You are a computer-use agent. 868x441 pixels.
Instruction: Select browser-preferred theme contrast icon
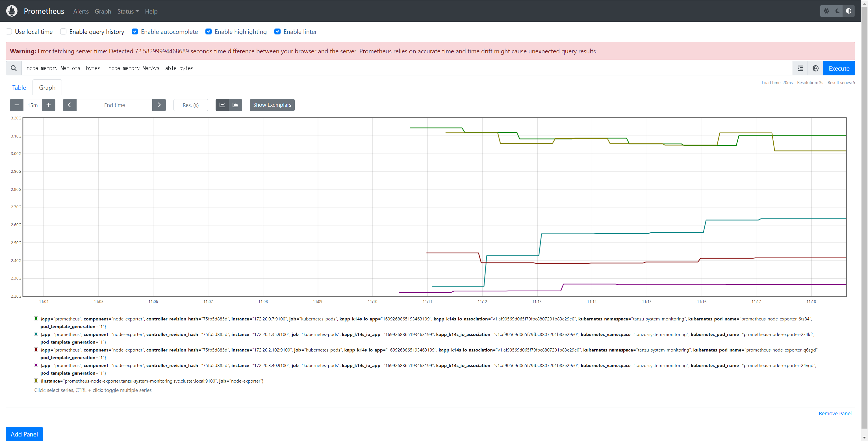849,11
